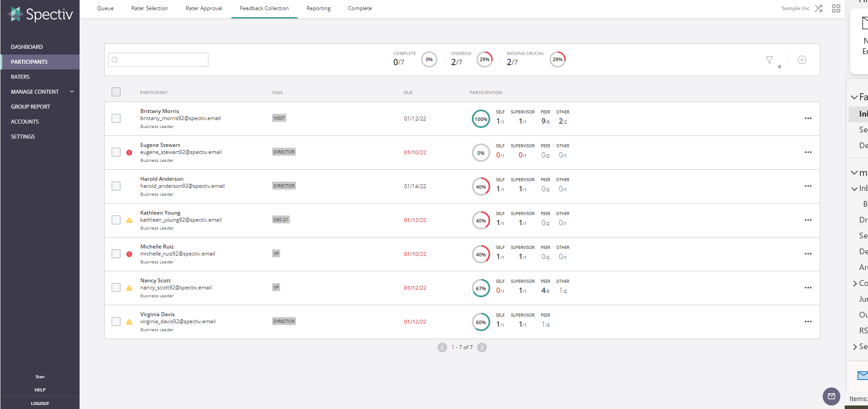868x409 pixels.
Task: Click the Spectiv logo icon
Action: point(15,14)
